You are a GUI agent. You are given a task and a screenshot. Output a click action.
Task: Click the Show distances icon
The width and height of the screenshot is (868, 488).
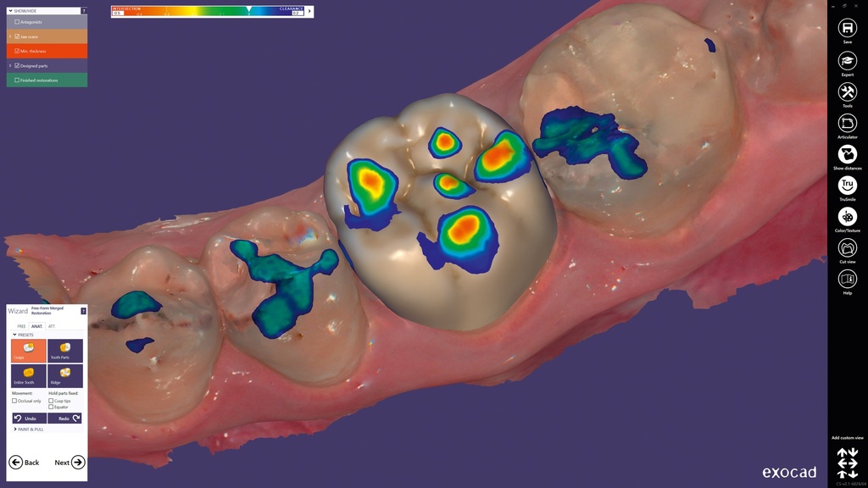[847, 154]
